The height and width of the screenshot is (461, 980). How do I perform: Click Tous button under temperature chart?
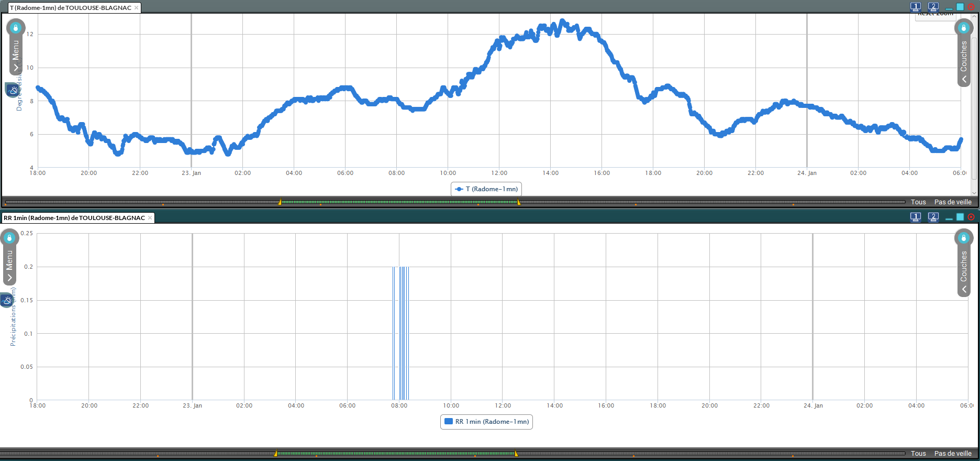pos(918,202)
